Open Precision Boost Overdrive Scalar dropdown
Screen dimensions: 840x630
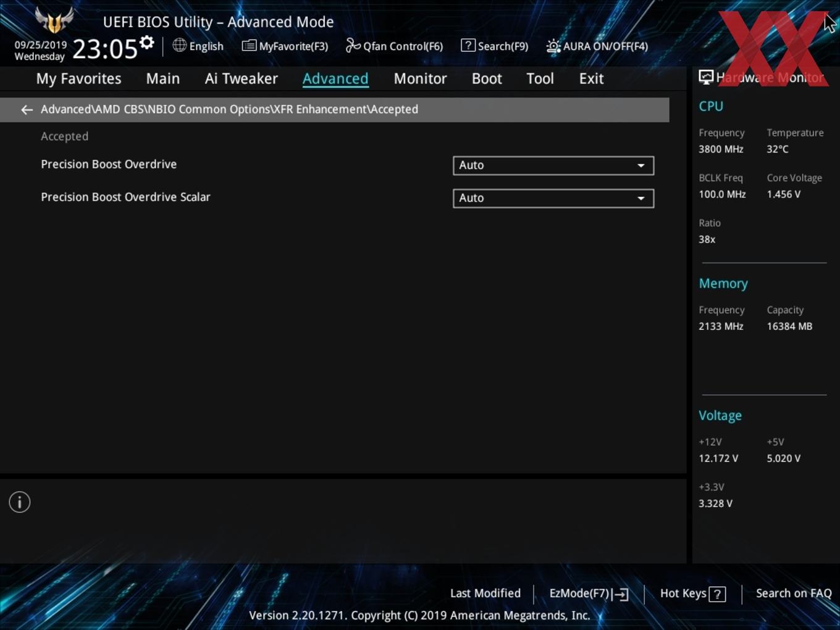[x=553, y=198]
